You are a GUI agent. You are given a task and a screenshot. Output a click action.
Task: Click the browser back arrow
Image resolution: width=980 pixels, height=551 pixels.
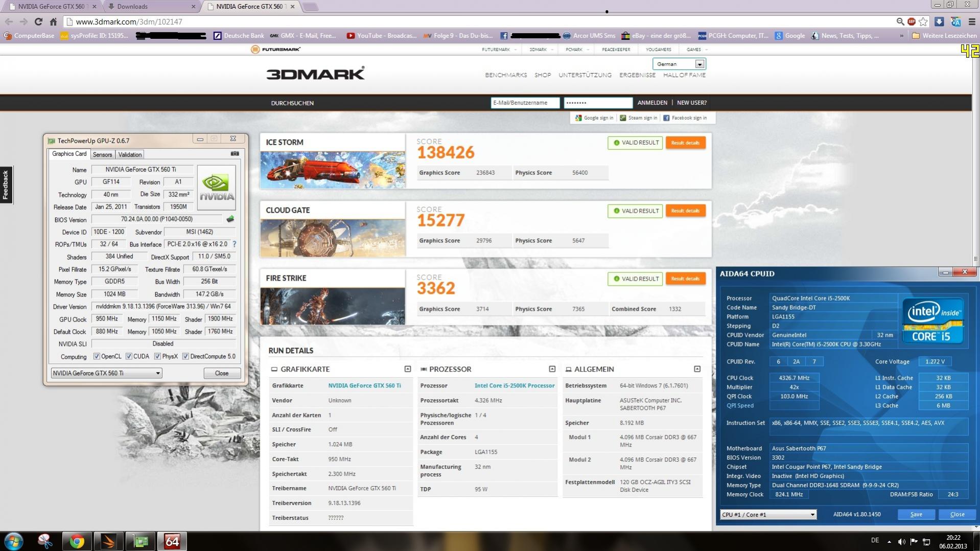click(x=9, y=21)
